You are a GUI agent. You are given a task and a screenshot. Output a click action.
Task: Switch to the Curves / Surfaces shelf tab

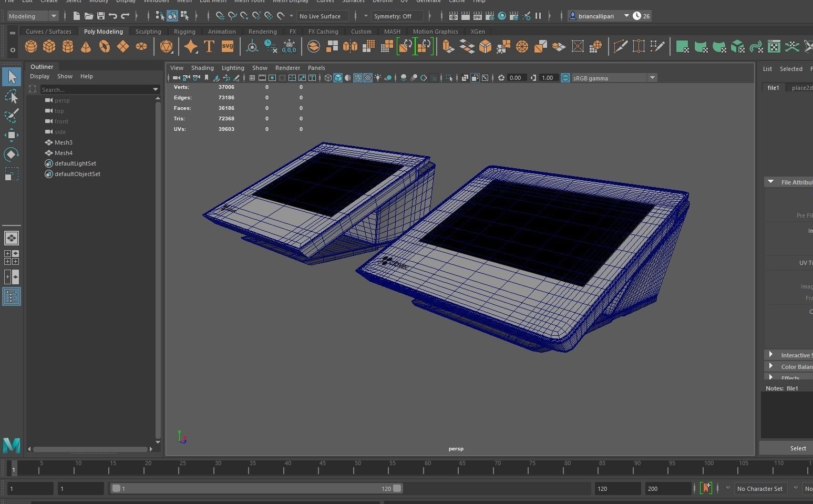[48, 32]
